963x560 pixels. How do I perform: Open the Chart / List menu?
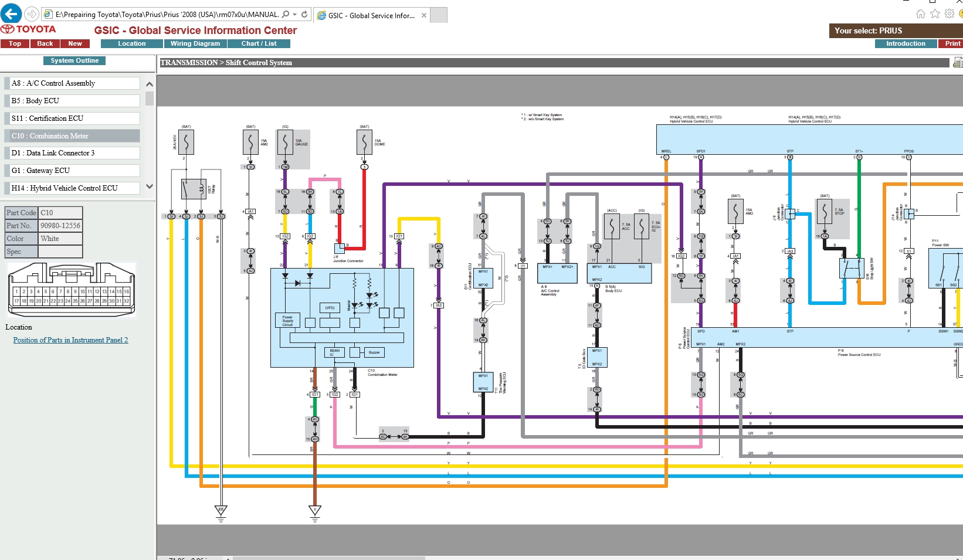point(259,43)
